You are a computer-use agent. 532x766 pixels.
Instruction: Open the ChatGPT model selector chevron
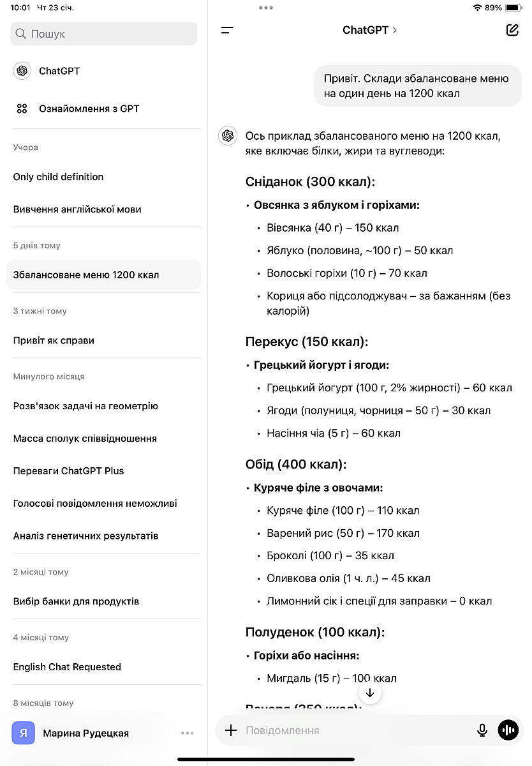[x=395, y=30]
